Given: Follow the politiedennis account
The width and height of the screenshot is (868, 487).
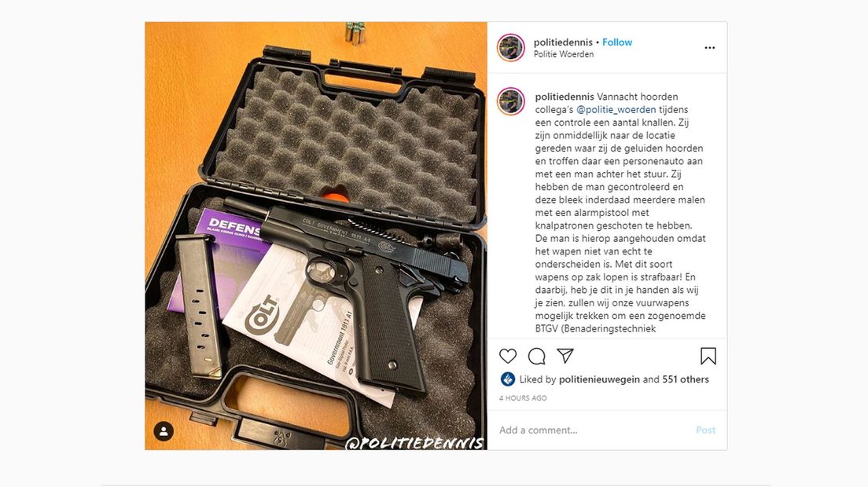Looking at the screenshot, I should (x=616, y=42).
